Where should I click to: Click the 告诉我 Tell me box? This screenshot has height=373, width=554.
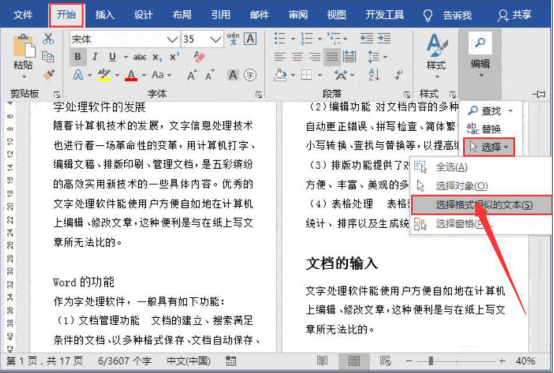tap(448, 15)
